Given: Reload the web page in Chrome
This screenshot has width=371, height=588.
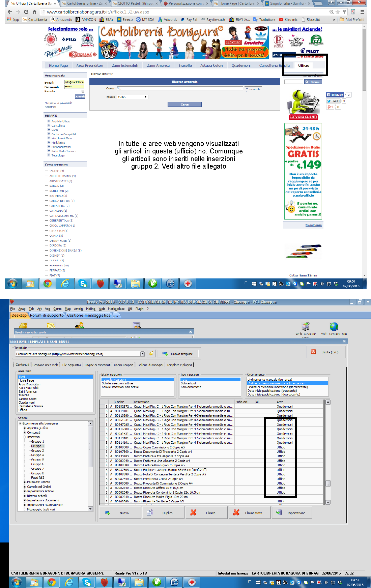Looking at the screenshot, I should [x=26, y=12].
